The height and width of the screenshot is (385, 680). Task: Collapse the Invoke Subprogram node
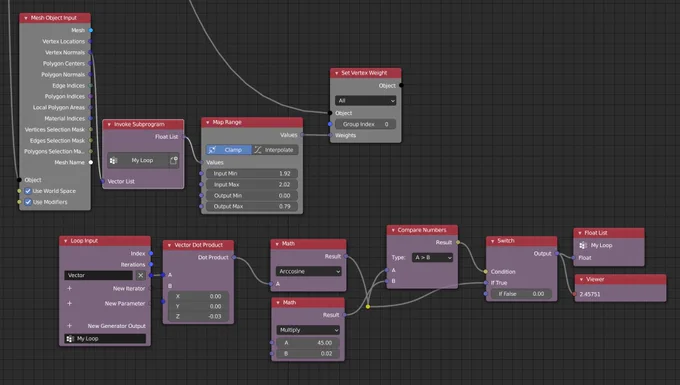point(109,124)
